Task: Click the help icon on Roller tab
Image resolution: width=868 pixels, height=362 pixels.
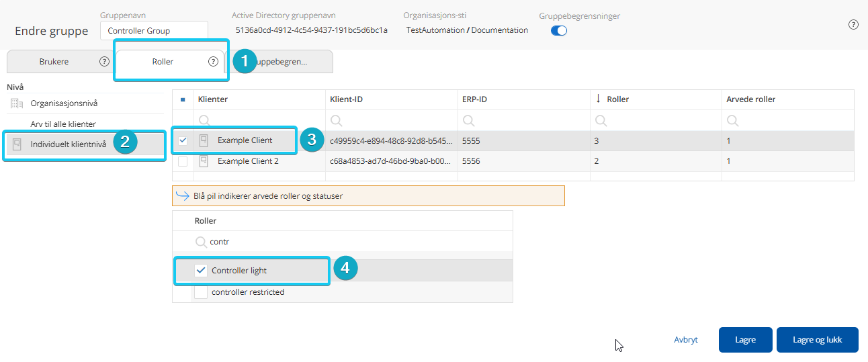Action: click(213, 61)
